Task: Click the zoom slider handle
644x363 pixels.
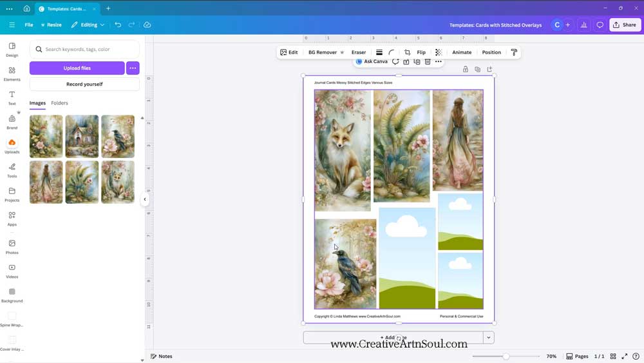Action: tap(506, 357)
